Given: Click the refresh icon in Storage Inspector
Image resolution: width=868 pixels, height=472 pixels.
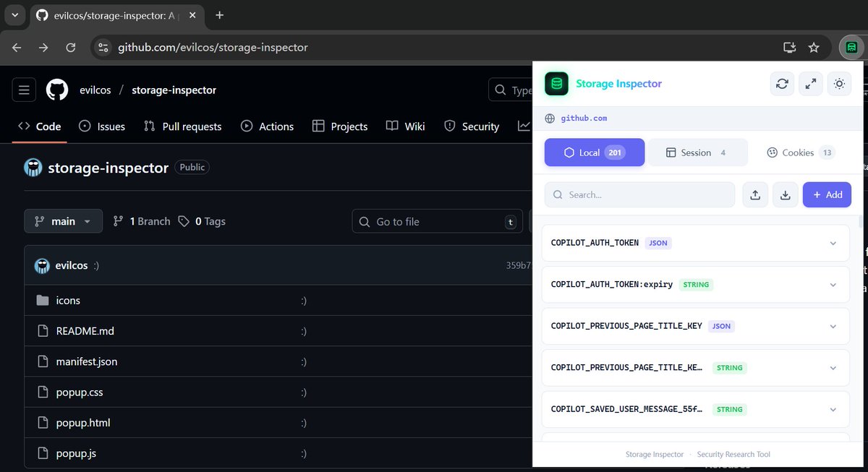Looking at the screenshot, I should click(782, 84).
